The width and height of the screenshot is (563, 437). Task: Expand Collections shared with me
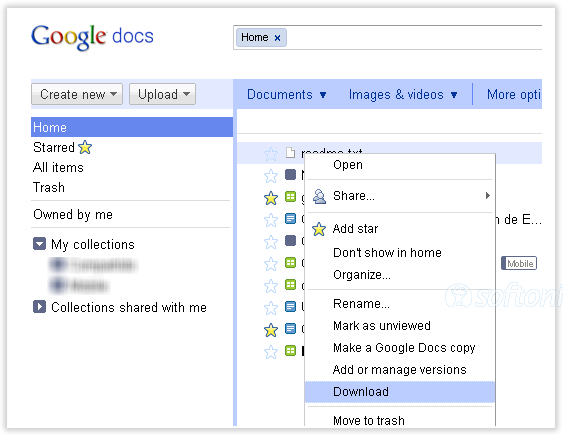[x=39, y=307]
